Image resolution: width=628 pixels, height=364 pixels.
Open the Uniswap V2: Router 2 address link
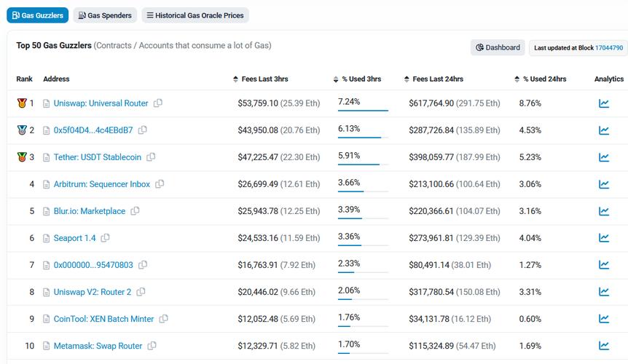click(93, 292)
